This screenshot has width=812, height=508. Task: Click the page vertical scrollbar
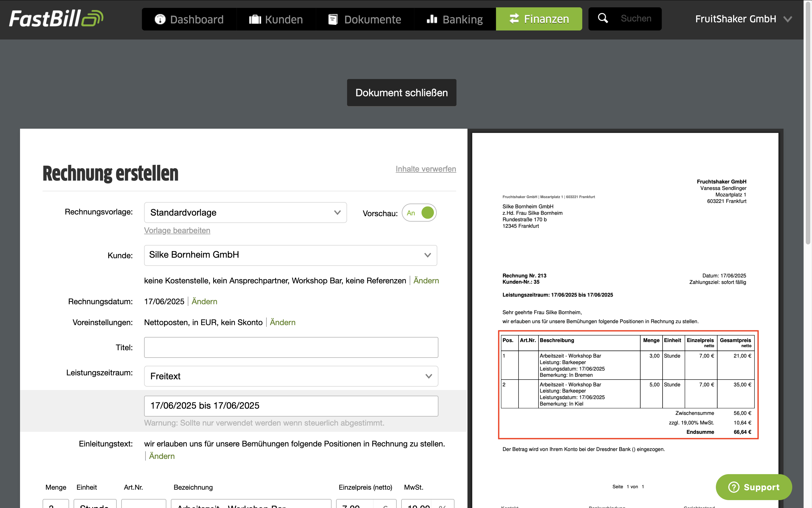click(808, 123)
